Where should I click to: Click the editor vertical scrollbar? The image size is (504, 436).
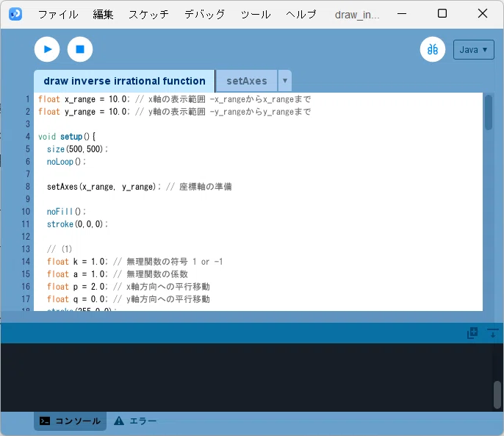489,112
